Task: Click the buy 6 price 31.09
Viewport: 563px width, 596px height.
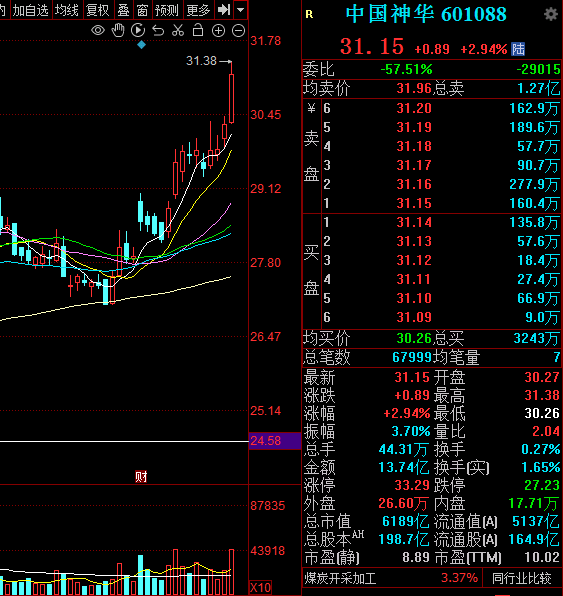Action: 414,317
